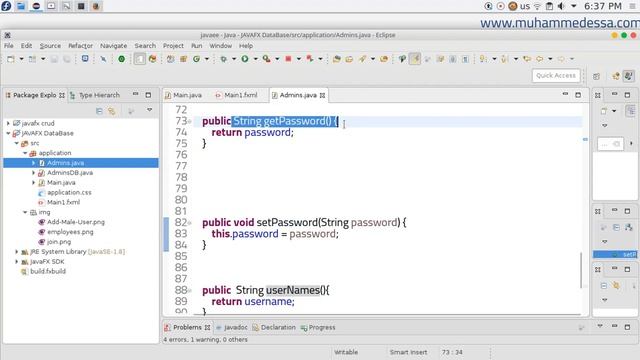Open the File menu

coord(9,46)
